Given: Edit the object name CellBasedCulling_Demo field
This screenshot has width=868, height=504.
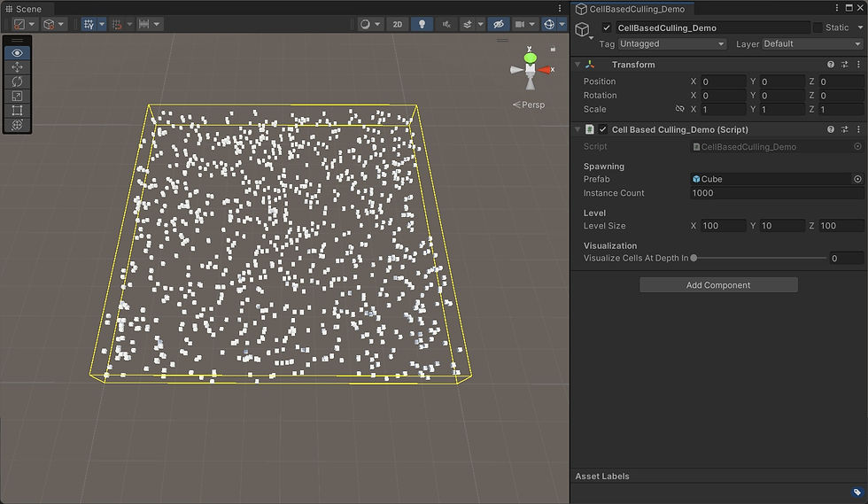Looking at the screenshot, I should [x=712, y=27].
